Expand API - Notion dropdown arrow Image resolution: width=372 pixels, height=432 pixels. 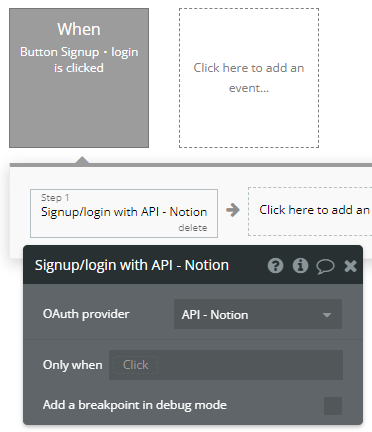point(327,315)
